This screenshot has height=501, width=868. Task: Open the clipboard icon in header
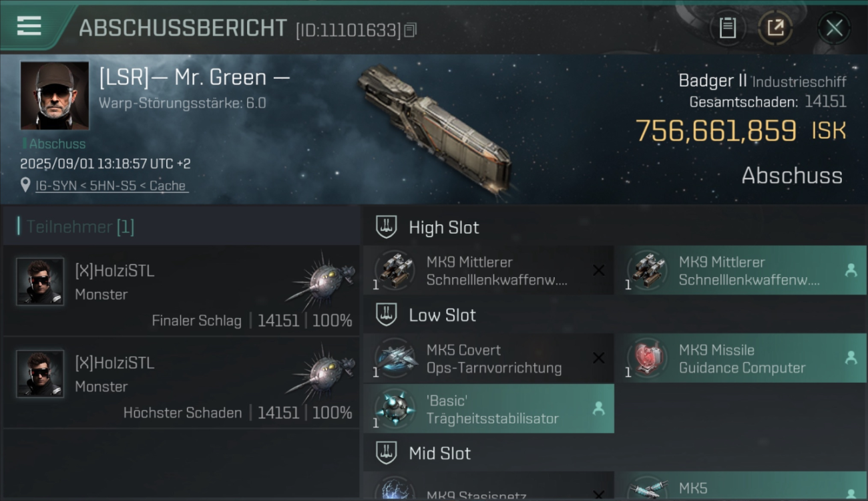[727, 28]
